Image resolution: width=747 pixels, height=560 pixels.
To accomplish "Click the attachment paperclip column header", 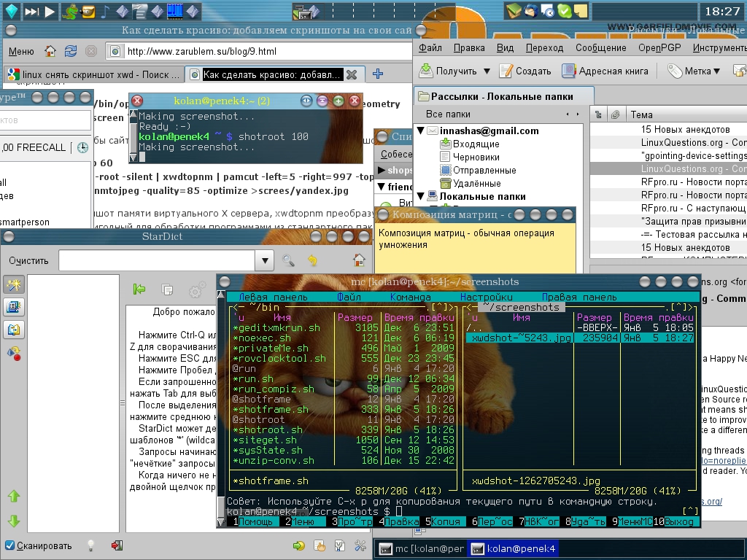I will point(615,114).
